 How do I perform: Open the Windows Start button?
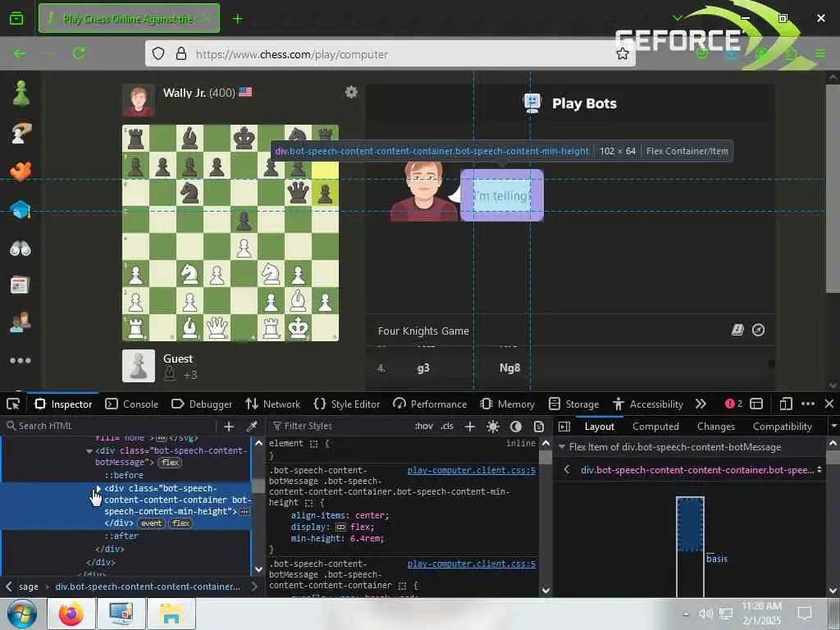(x=22, y=614)
